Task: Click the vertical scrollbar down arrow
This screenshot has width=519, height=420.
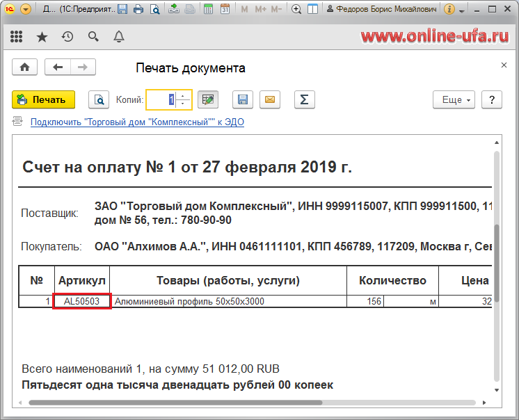Action: coord(497,390)
